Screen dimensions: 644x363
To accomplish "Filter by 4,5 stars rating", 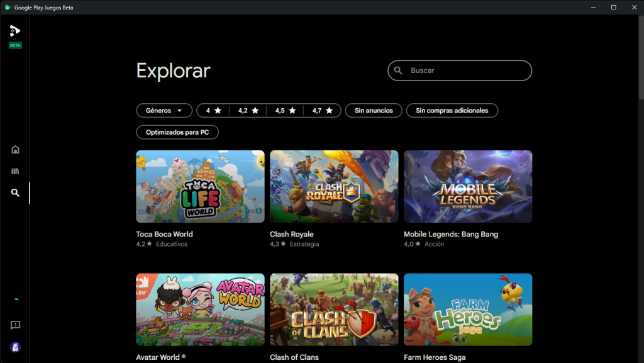I will (x=285, y=111).
